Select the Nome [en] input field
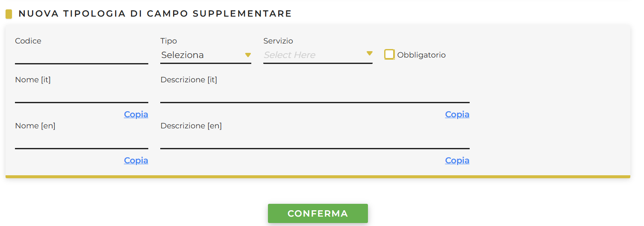The height and width of the screenshot is (226, 644). pos(81,141)
